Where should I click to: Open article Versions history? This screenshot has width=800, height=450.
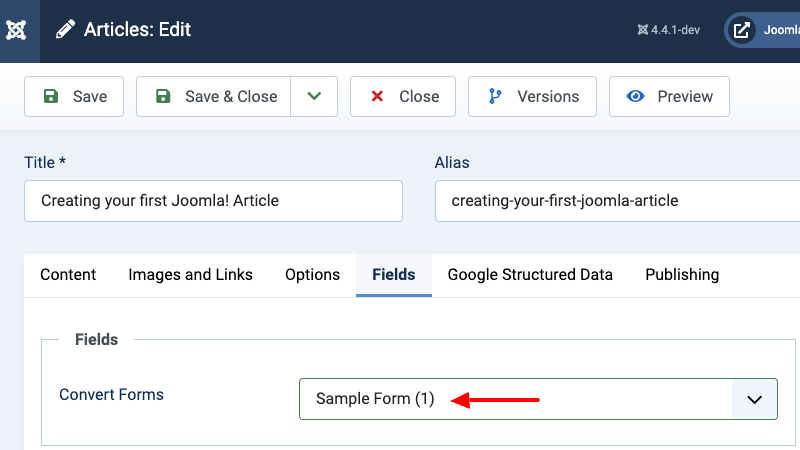pyautogui.click(x=532, y=96)
